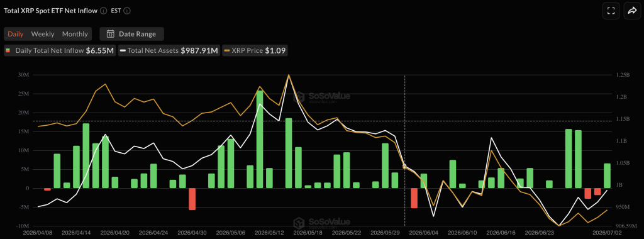The width and height of the screenshot is (644, 239).
Task: Click x-axis date 2026/07/02
Action: [x=607, y=232]
